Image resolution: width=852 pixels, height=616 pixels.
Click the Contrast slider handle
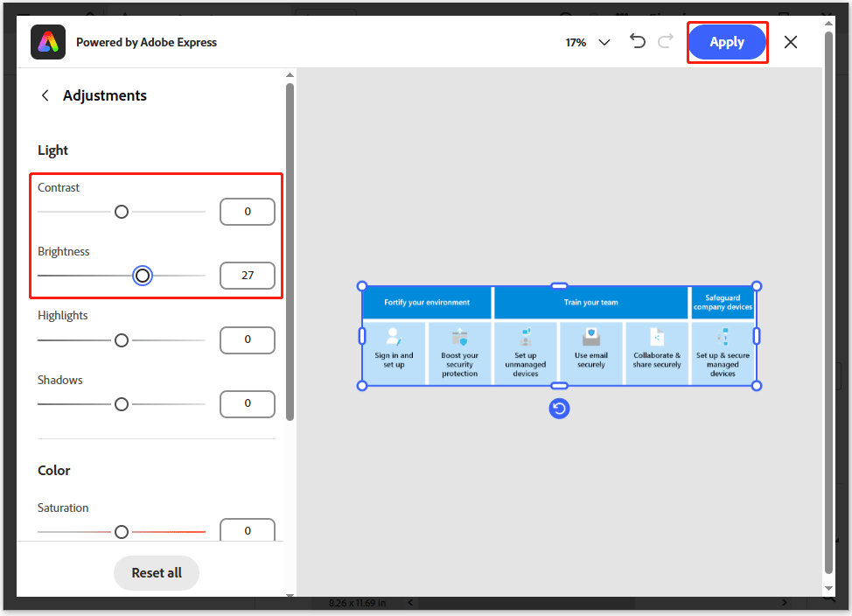point(121,211)
